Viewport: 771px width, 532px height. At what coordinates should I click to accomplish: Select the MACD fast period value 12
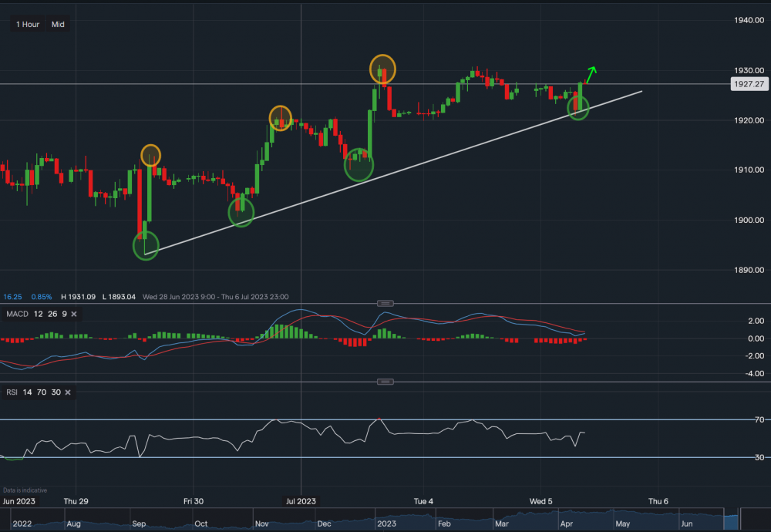point(36,314)
